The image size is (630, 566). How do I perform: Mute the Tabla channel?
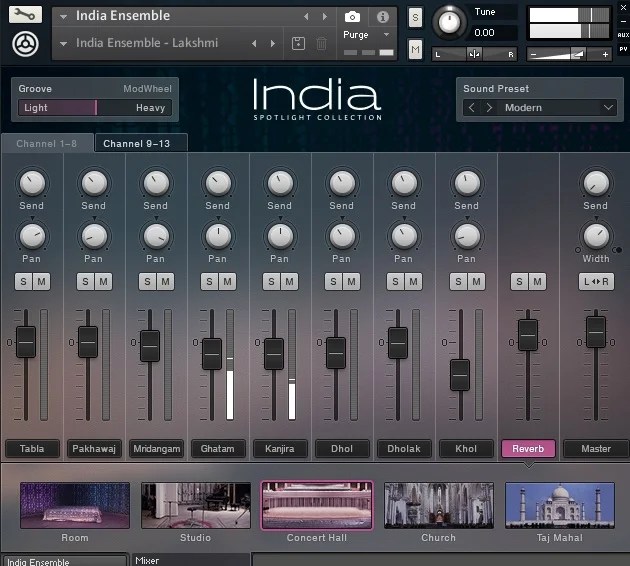pos(41,282)
